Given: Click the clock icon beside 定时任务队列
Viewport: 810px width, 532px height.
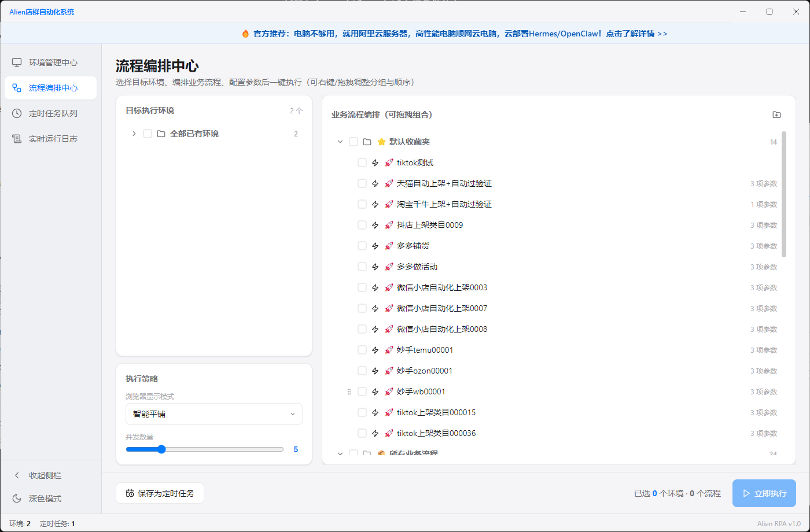Looking at the screenshot, I should tap(17, 113).
